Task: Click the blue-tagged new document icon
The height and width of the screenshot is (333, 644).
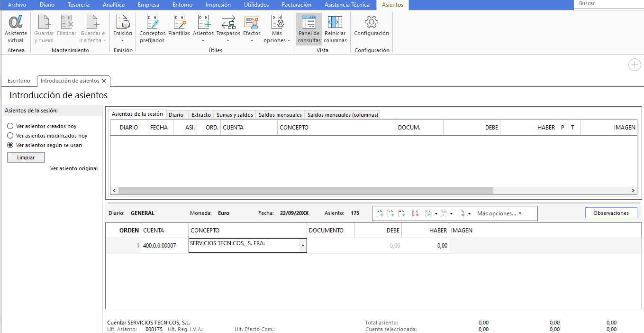Action: (x=380, y=213)
